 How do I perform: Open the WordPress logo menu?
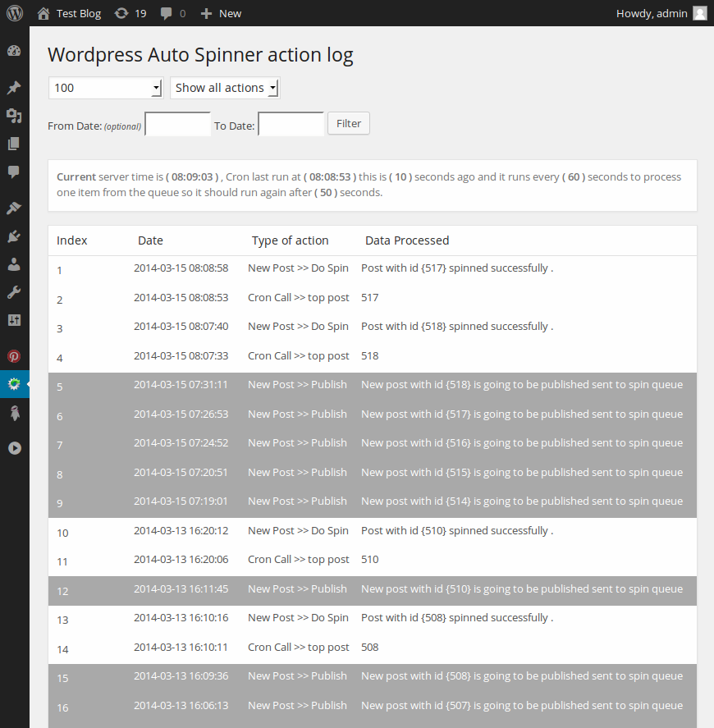pos(15,13)
